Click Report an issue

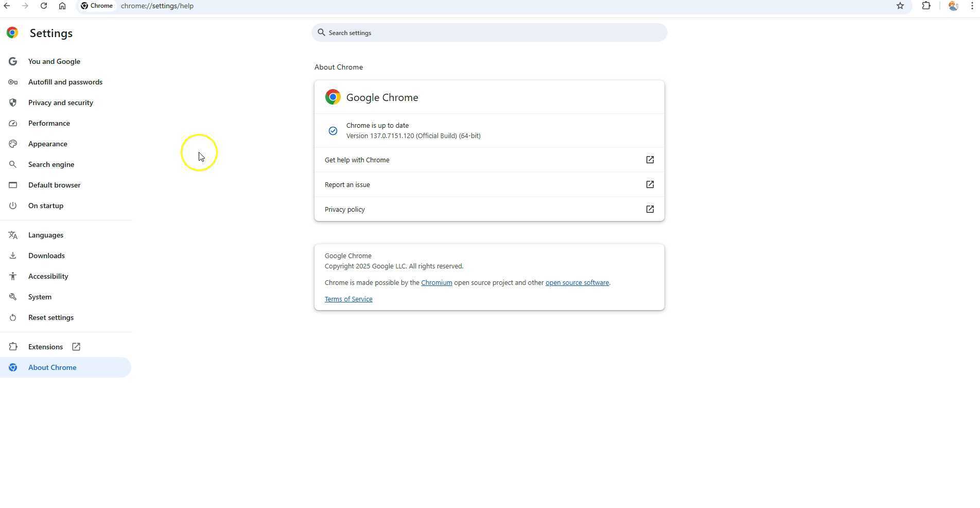489,184
